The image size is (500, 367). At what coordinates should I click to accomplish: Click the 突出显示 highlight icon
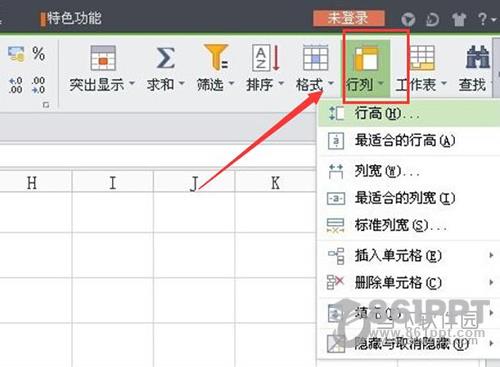(103, 58)
